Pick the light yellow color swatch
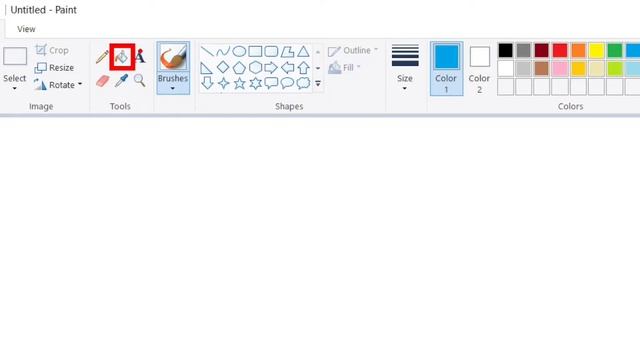 (596, 69)
